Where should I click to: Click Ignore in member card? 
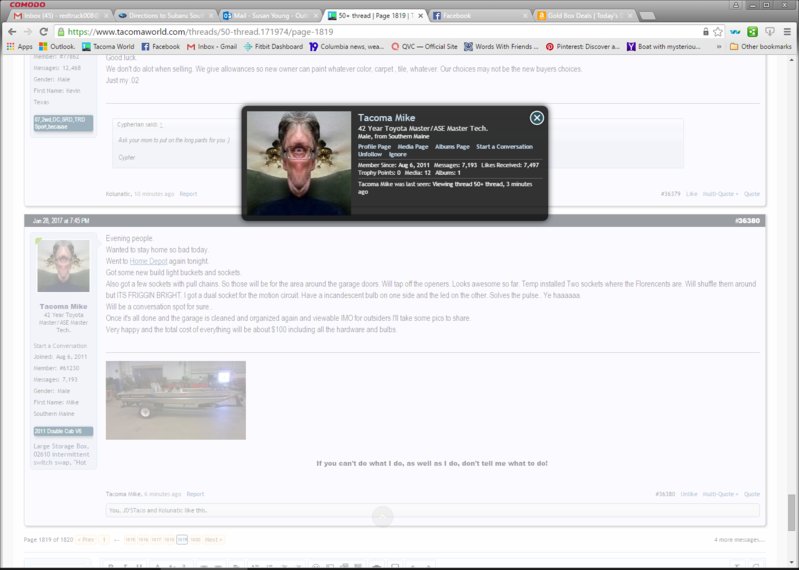pyautogui.click(x=397, y=154)
